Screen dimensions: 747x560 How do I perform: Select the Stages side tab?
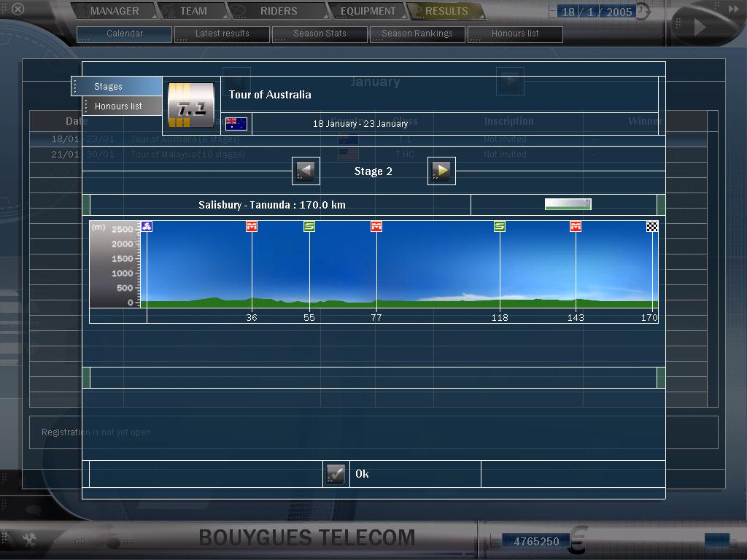pyautogui.click(x=117, y=86)
